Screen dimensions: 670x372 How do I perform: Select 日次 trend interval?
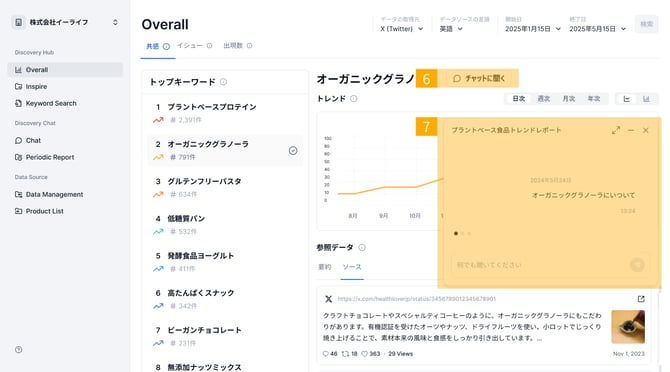(518, 99)
